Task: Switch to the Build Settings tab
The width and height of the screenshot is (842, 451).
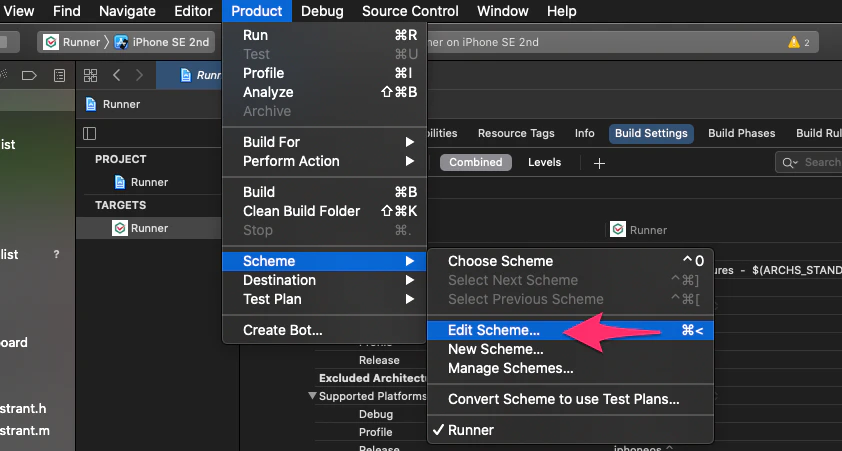Action: pyautogui.click(x=651, y=133)
